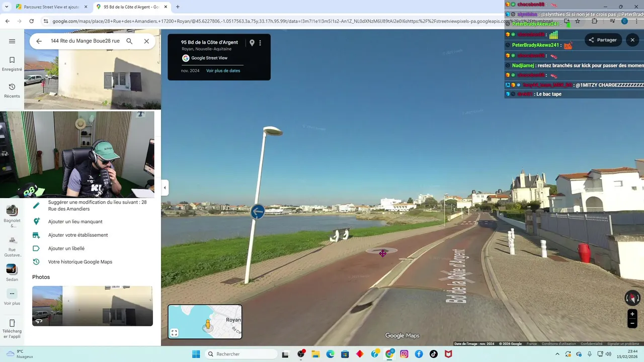Close Street View with the X button

point(632,40)
